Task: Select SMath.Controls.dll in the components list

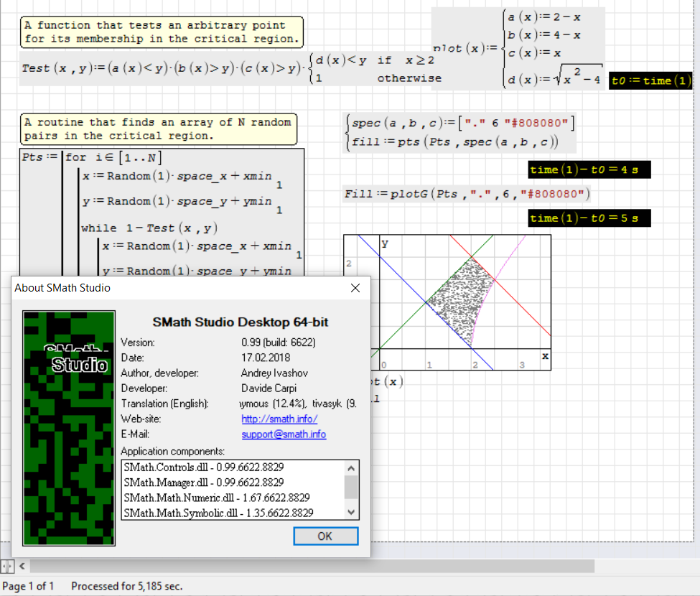Action: click(217, 467)
